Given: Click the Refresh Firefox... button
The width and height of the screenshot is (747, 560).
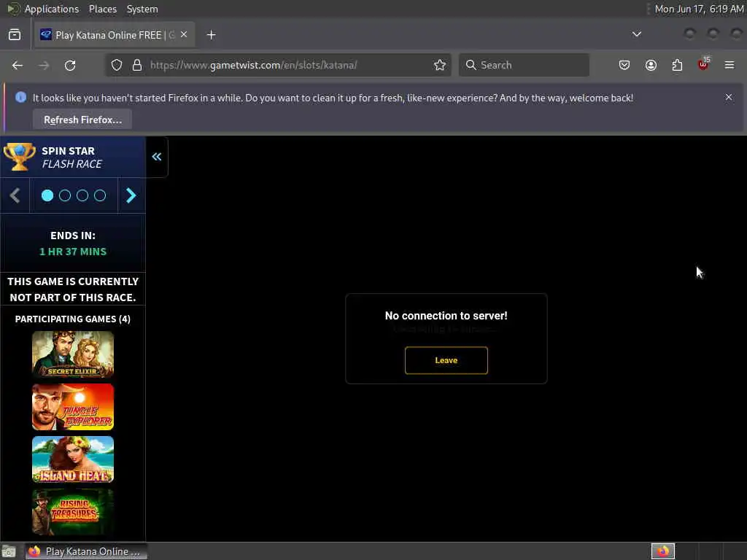Looking at the screenshot, I should click(x=82, y=120).
